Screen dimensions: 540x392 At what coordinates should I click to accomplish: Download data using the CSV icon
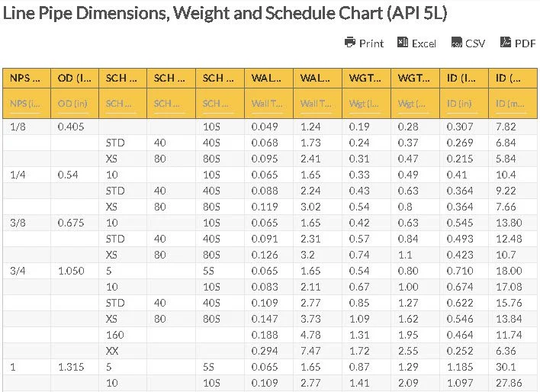[456, 43]
